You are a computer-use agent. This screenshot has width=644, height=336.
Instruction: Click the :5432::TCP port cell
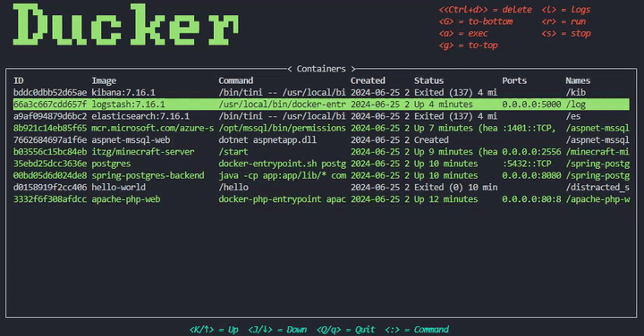click(527, 164)
